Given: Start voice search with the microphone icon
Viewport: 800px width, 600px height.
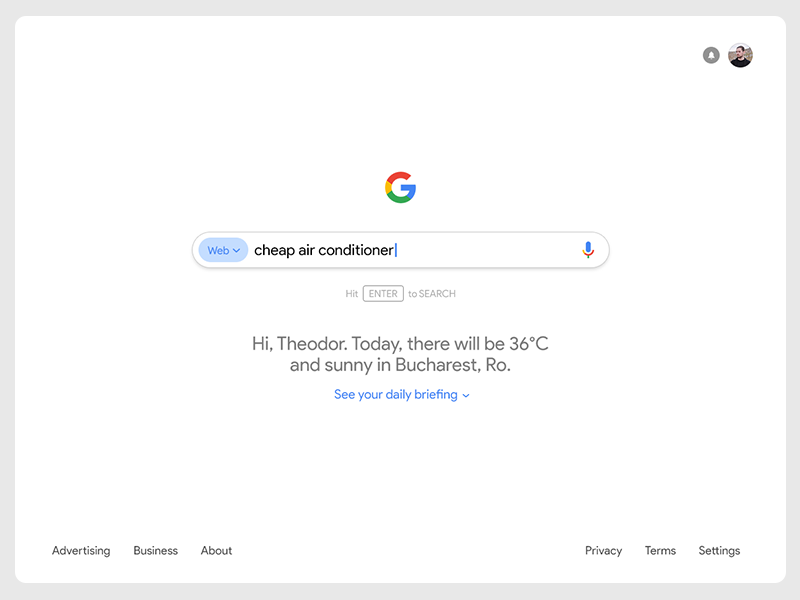Looking at the screenshot, I should tap(588, 250).
